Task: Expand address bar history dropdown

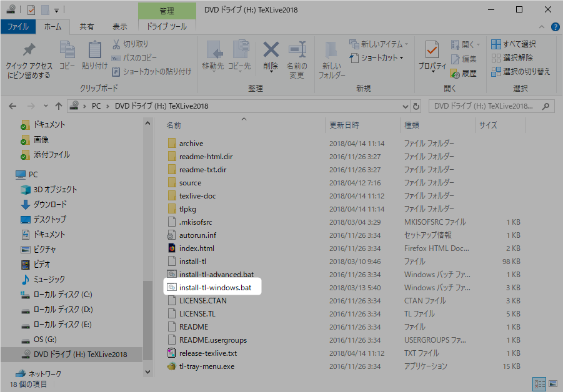Action: point(405,106)
